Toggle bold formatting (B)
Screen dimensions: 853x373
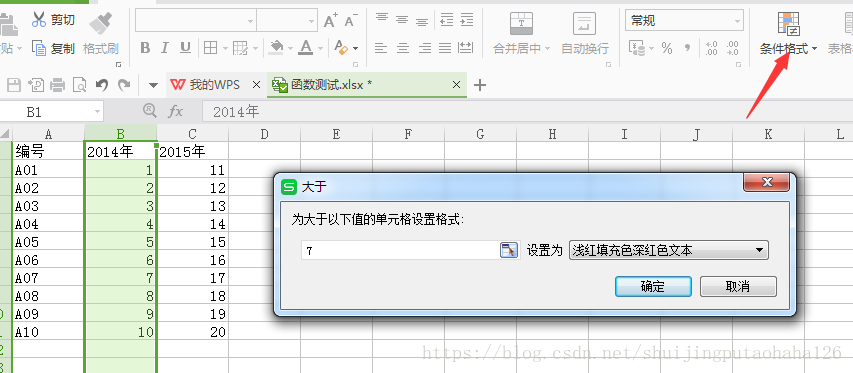145,48
